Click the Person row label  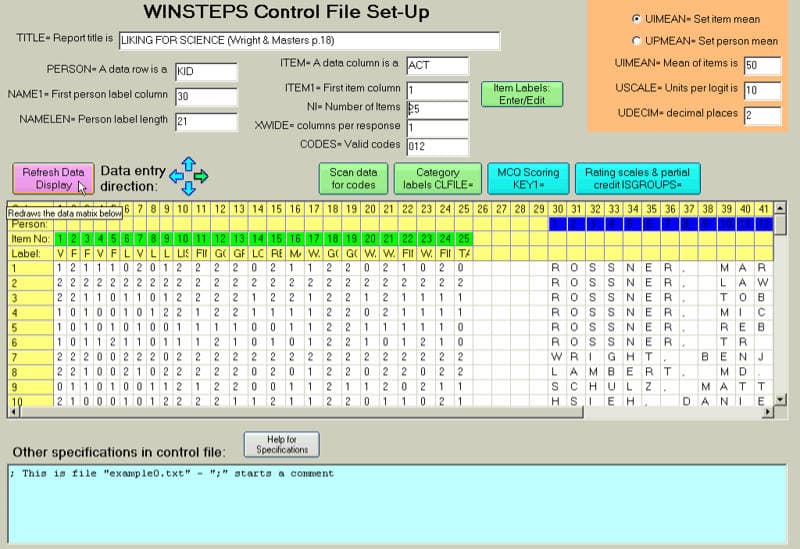click(x=31, y=224)
